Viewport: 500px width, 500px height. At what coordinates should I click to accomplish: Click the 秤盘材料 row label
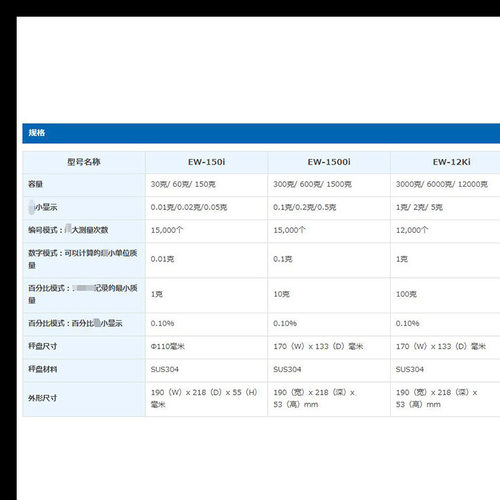click(x=84, y=370)
